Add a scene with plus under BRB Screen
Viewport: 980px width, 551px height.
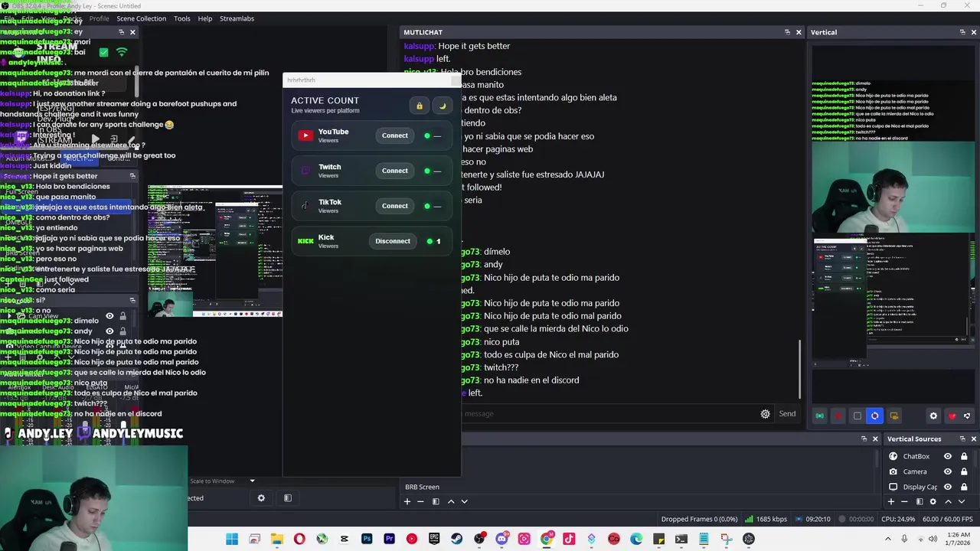click(x=407, y=501)
